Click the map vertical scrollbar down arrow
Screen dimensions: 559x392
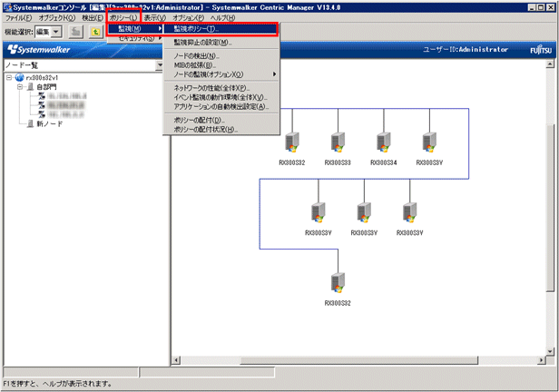(550, 351)
